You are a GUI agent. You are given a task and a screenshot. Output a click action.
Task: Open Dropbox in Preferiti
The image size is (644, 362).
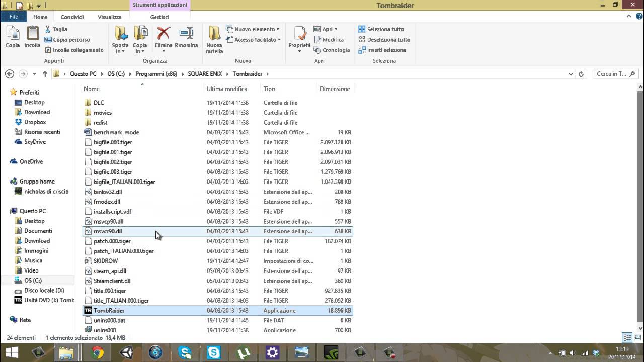click(35, 122)
